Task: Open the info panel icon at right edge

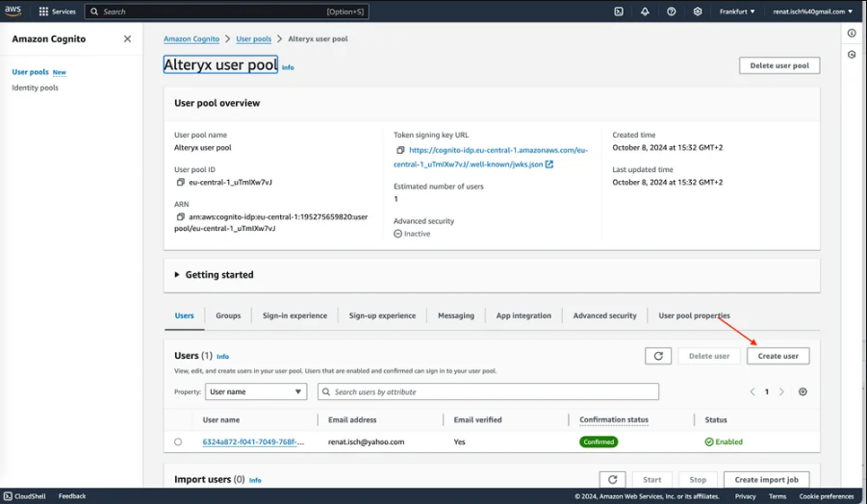Action: coord(852,33)
